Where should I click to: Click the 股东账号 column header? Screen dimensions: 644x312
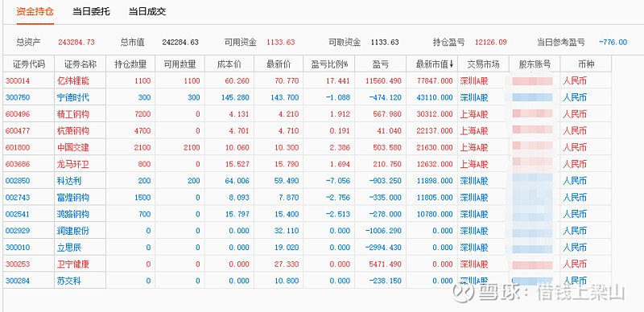tap(535, 64)
